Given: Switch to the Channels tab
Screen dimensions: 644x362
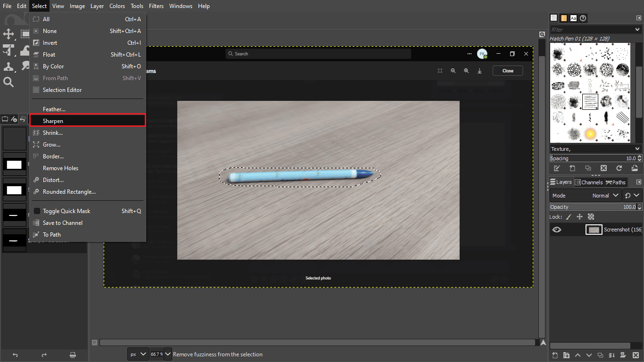Looking at the screenshot, I should click(x=588, y=182).
